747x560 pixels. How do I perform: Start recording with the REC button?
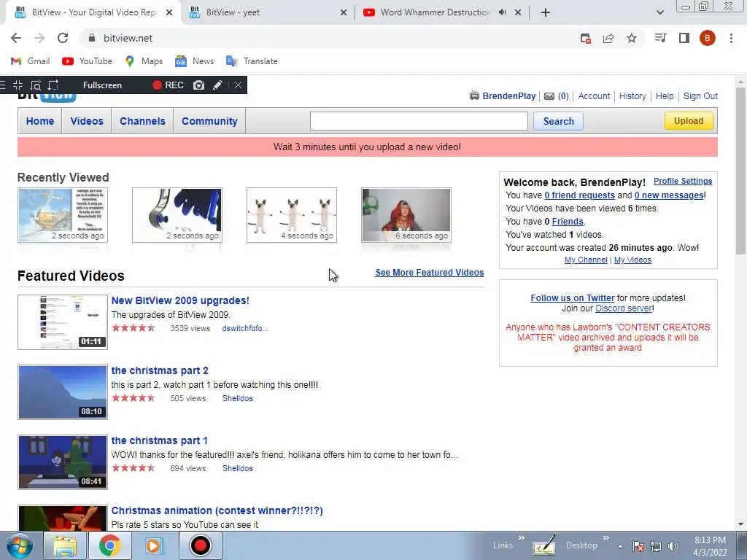coord(168,85)
